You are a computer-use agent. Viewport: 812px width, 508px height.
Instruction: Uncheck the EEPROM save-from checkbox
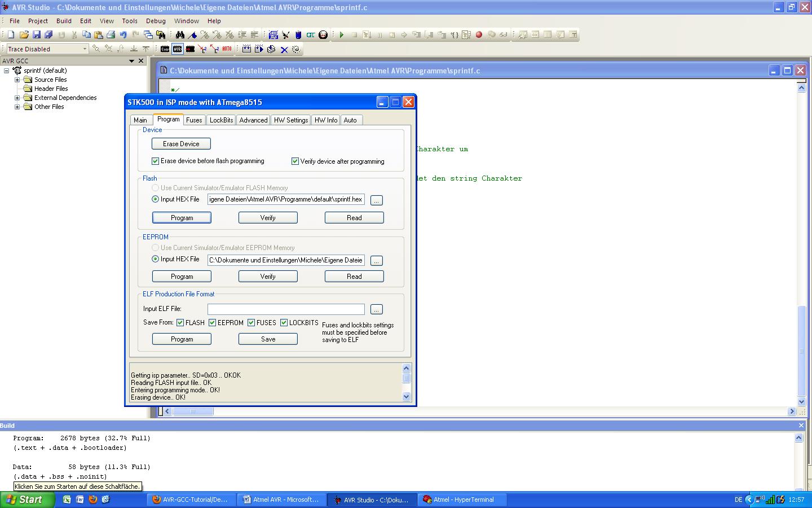[213, 323]
